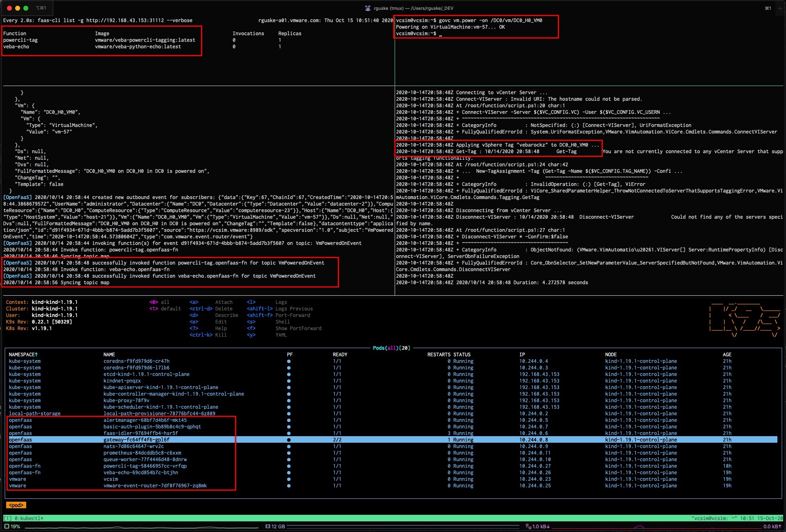Click the orange <pod> breadcrumb

click(x=16, y=505)
